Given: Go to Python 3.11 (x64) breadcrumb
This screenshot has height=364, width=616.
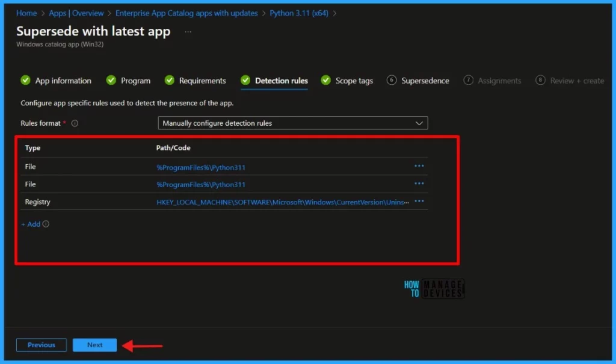Looking at the screenshot, I should pos(299,13).
